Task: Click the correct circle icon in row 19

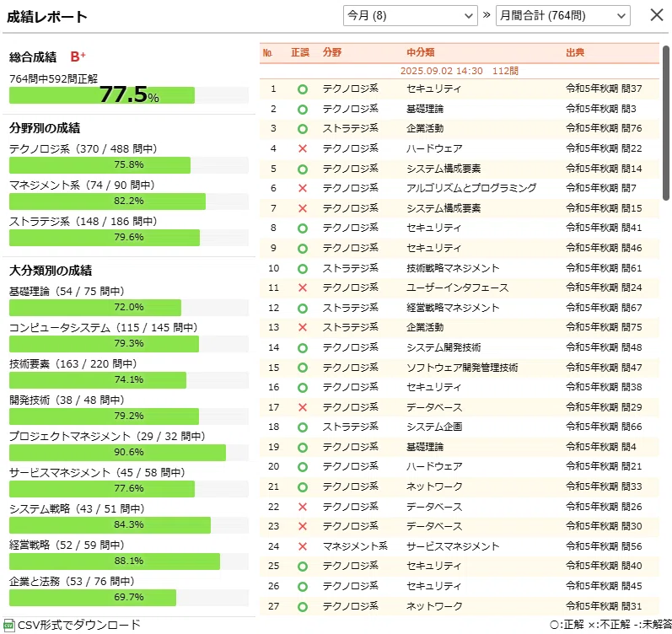Action: (303, 448)
